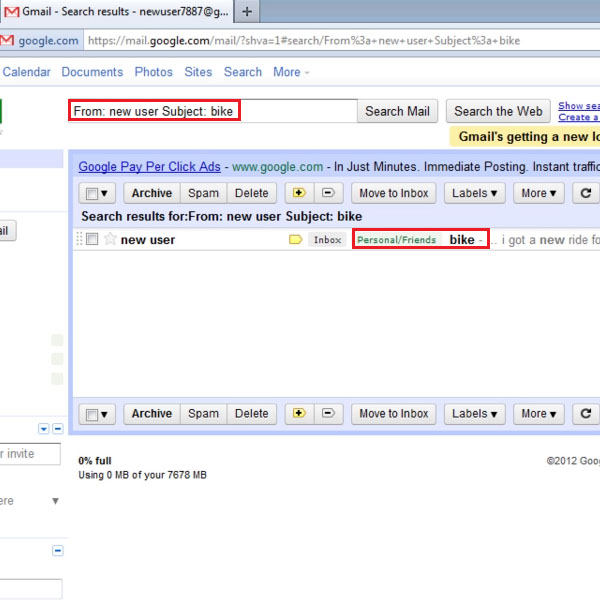
Task: Open Calendar from Google navigation bar
Action: pos(26,72)
